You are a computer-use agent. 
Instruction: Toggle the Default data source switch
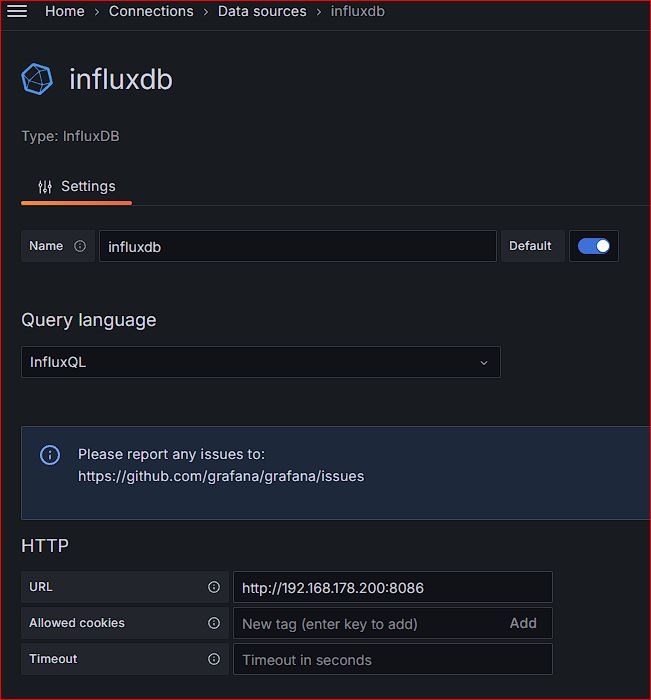click(593, 246)
